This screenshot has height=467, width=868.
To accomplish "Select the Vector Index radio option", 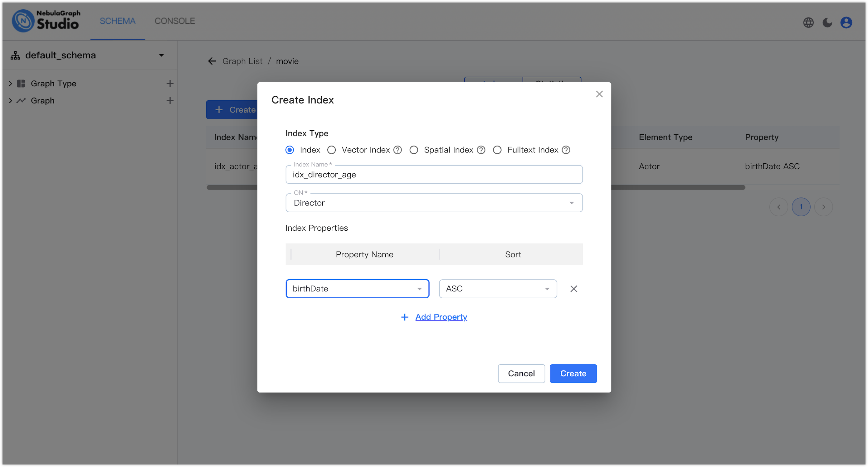I will click(x=331, y=150).
